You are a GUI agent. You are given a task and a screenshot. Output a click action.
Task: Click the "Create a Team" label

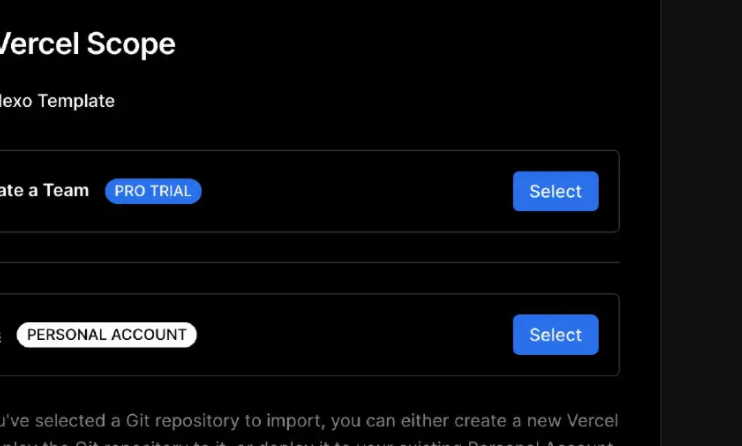click(x=45, y=190)
